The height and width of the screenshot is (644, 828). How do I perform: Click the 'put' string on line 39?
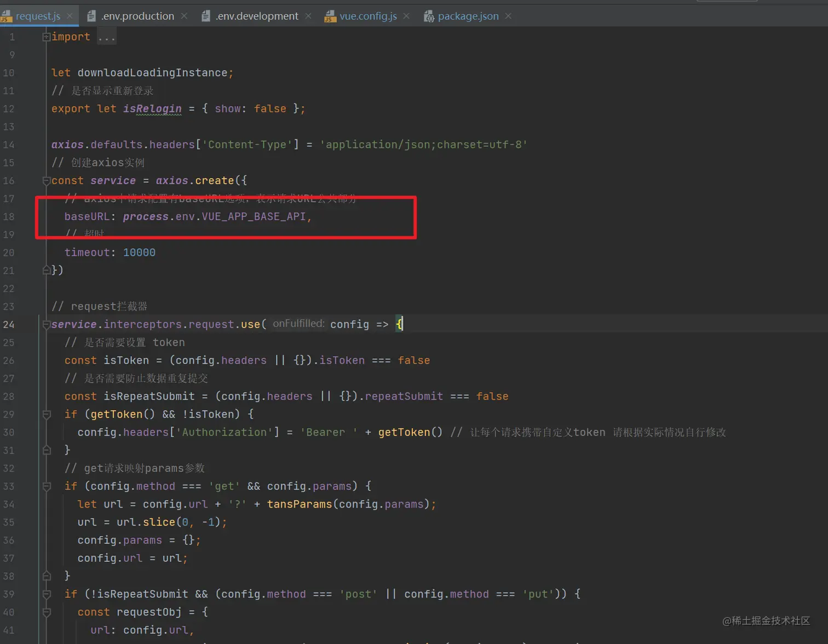538,594
